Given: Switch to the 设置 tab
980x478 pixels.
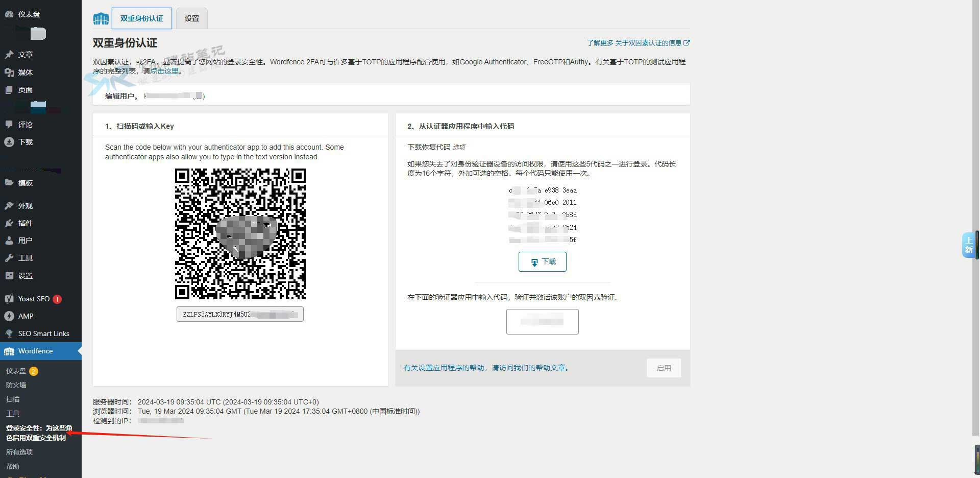Looking at the screenshot, I should [192, 18].
